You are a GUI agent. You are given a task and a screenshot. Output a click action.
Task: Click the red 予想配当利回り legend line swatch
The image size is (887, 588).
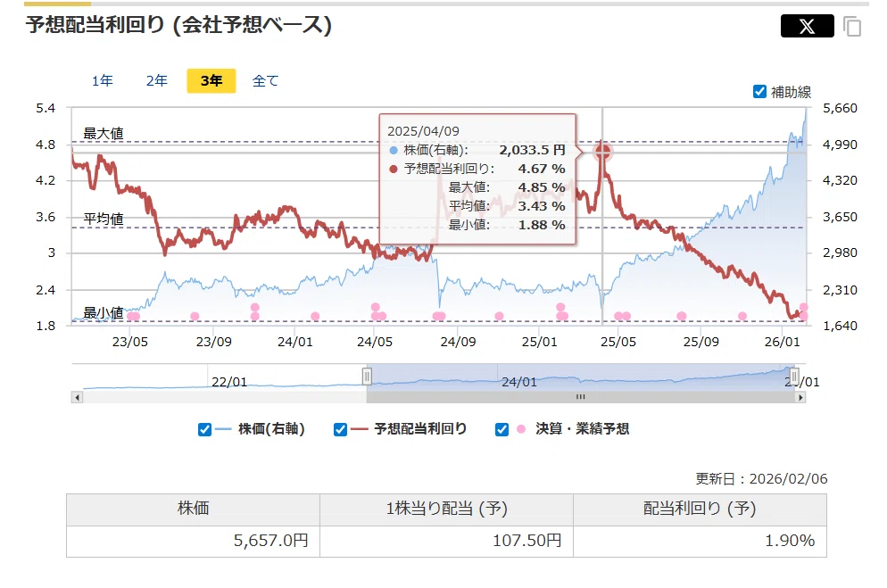coord(360,430)
